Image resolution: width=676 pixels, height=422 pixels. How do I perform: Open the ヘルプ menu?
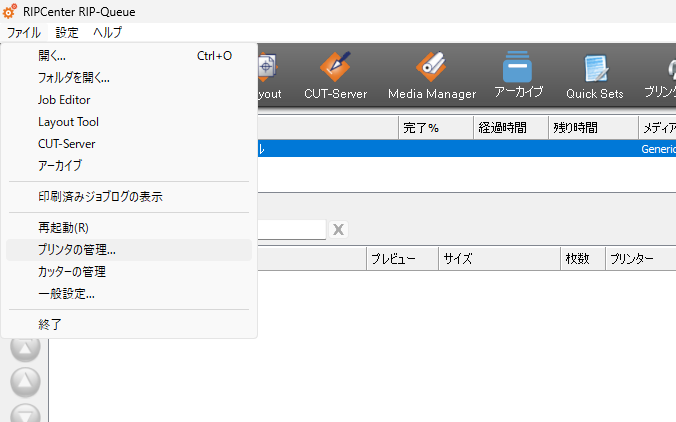(x=107, y=32)
